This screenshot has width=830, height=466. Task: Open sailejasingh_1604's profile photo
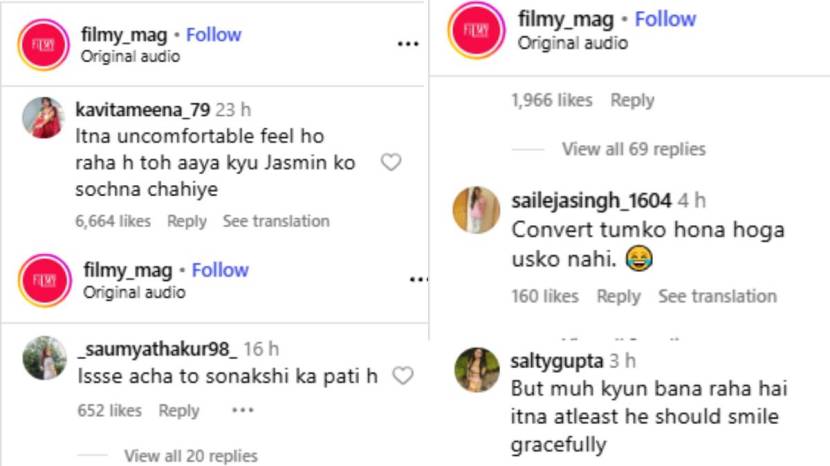tap(476, 210)
